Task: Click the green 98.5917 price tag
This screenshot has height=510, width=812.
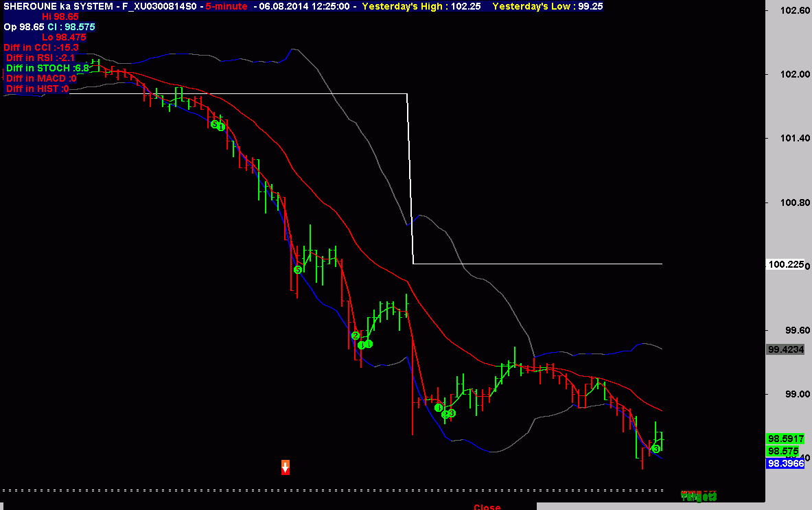Action: [x=786, y=439]
